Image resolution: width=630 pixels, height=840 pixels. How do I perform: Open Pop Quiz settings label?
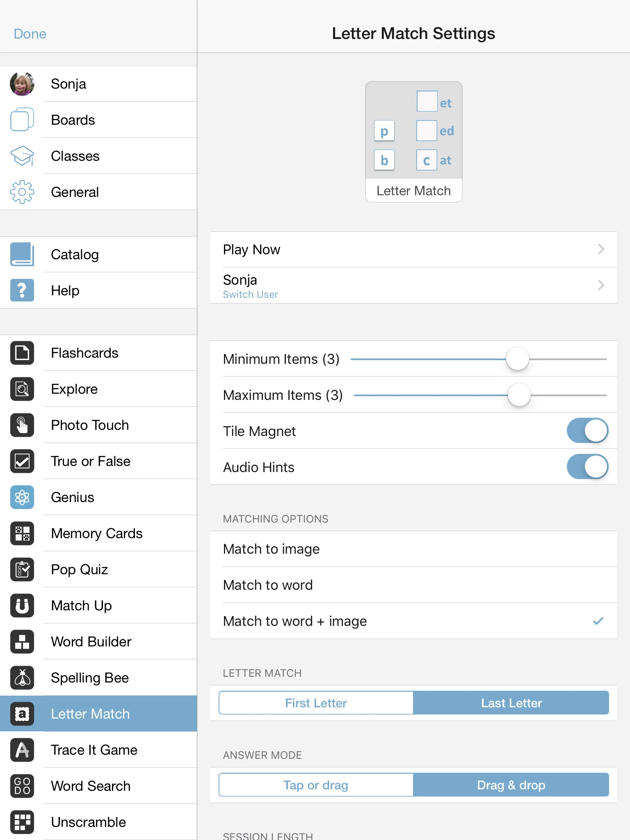[80, 569]
